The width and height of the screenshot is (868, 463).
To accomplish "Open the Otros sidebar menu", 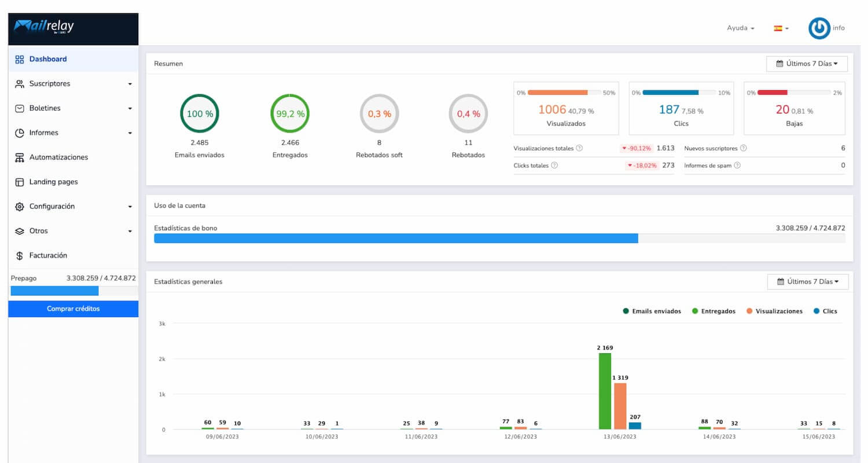I will point(73,231).
